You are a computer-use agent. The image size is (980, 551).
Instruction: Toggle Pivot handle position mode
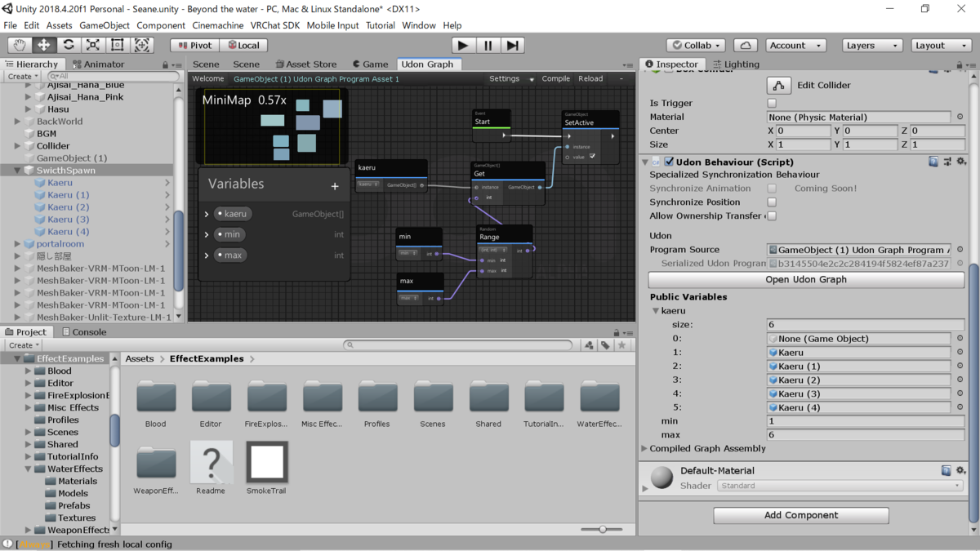pos(194,45)
